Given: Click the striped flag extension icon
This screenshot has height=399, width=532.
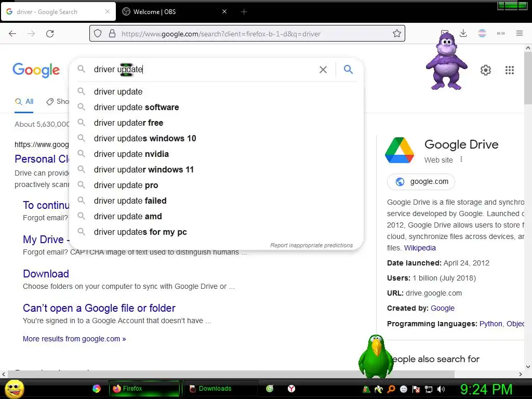Looking at the screenshot, I should point(482,33).
